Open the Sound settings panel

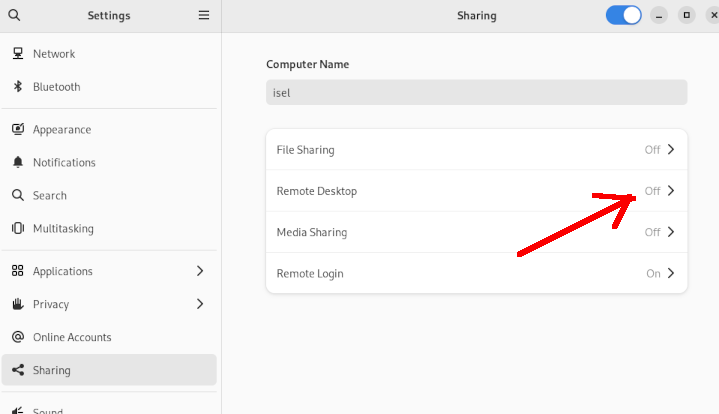pyautogui.click(x=48, y=408)
